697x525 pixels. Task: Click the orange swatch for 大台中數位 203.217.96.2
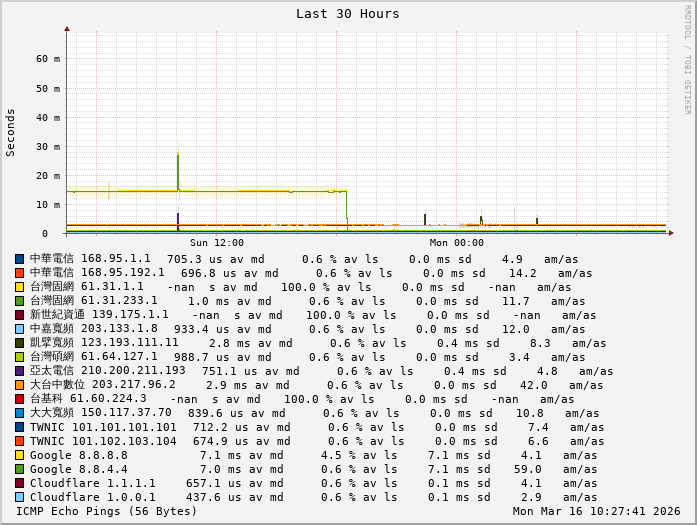pyautogui.click(x=19, y=385)
